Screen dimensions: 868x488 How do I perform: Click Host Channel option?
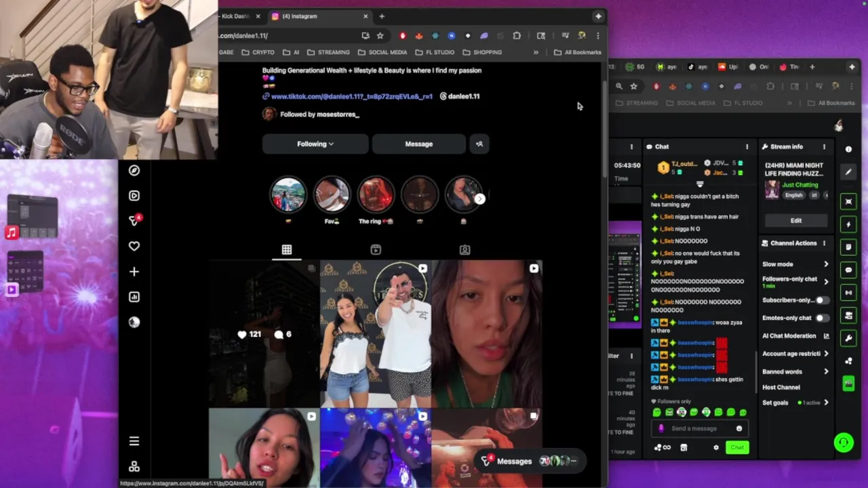pos(781,387)
